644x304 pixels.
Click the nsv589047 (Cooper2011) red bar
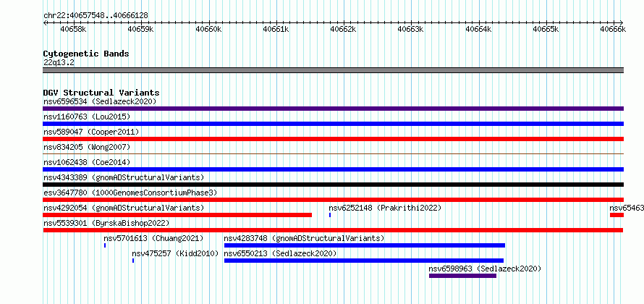(333, 139)
